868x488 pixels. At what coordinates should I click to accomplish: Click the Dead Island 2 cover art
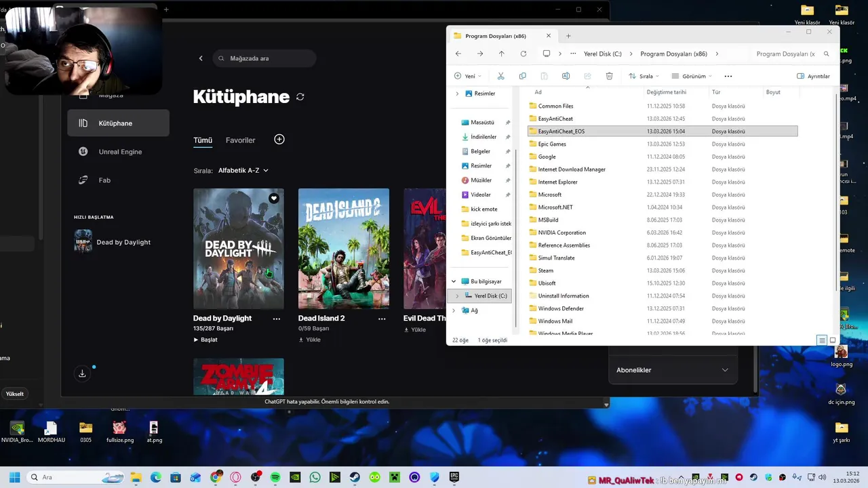coord(344,249)
